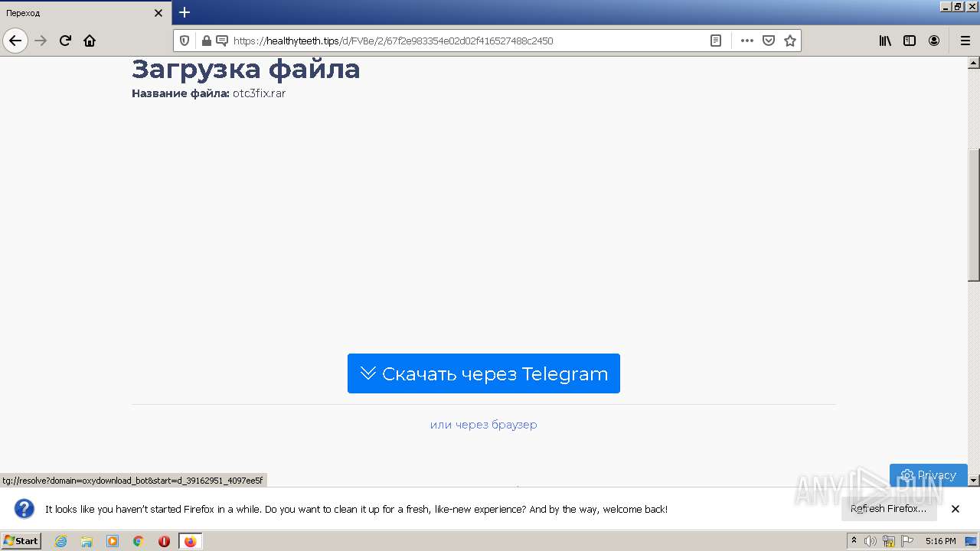Toggle reader view

tap(716, 41)
